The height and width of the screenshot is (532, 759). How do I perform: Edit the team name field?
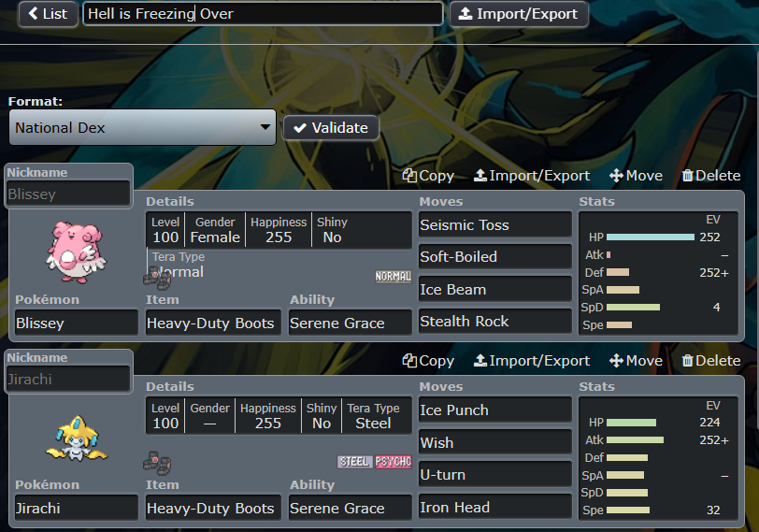pos(263,13)
